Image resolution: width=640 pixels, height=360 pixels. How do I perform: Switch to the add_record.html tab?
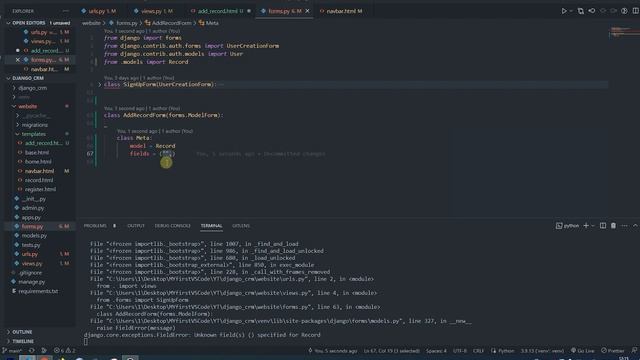pos(217,11)
